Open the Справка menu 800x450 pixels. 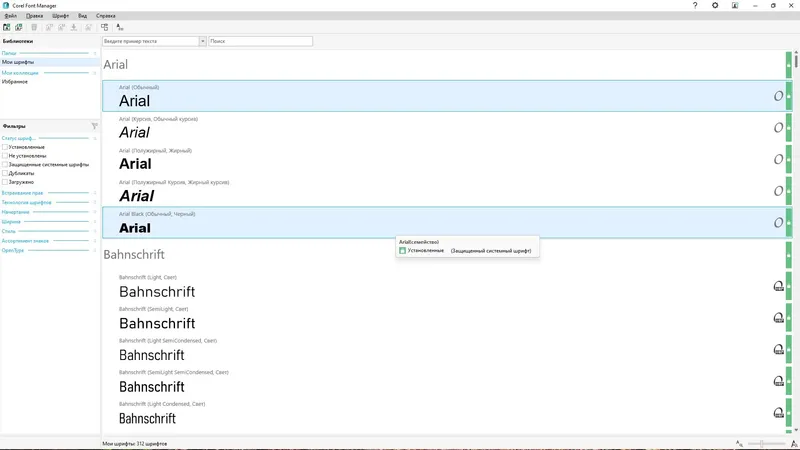tap(106, 16)
